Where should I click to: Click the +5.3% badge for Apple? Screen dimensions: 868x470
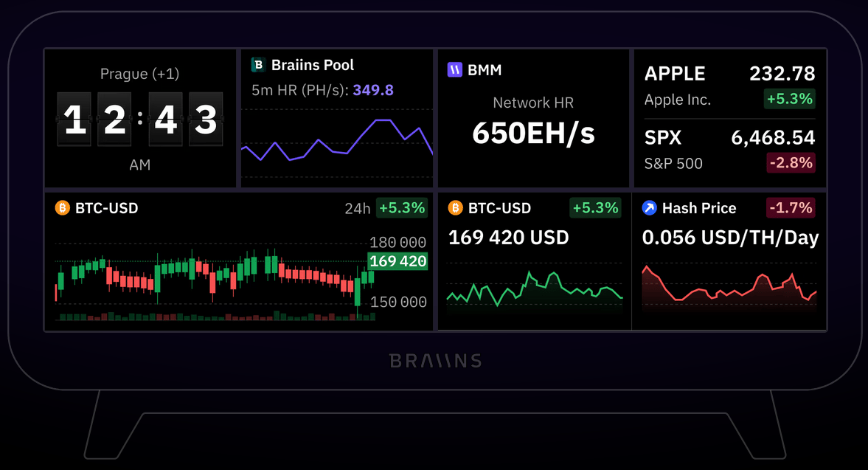pyautogui.click(x=789, y=99)
